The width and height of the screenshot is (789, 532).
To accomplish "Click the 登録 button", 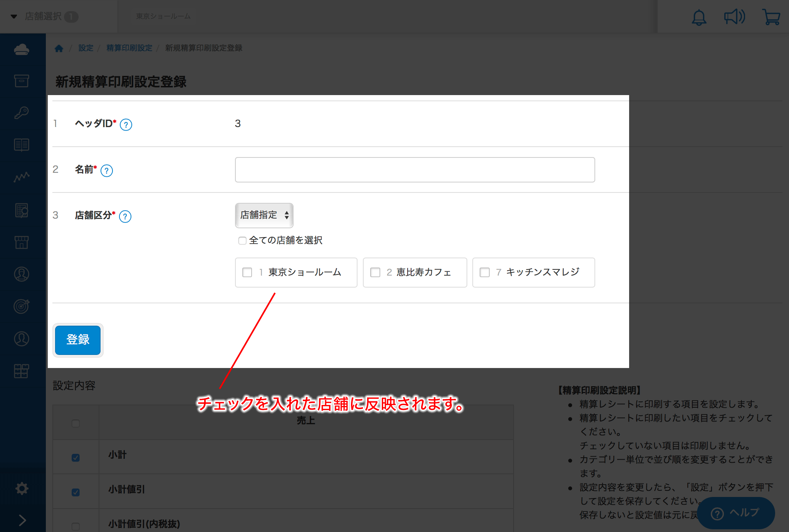I will coord(78,340).
